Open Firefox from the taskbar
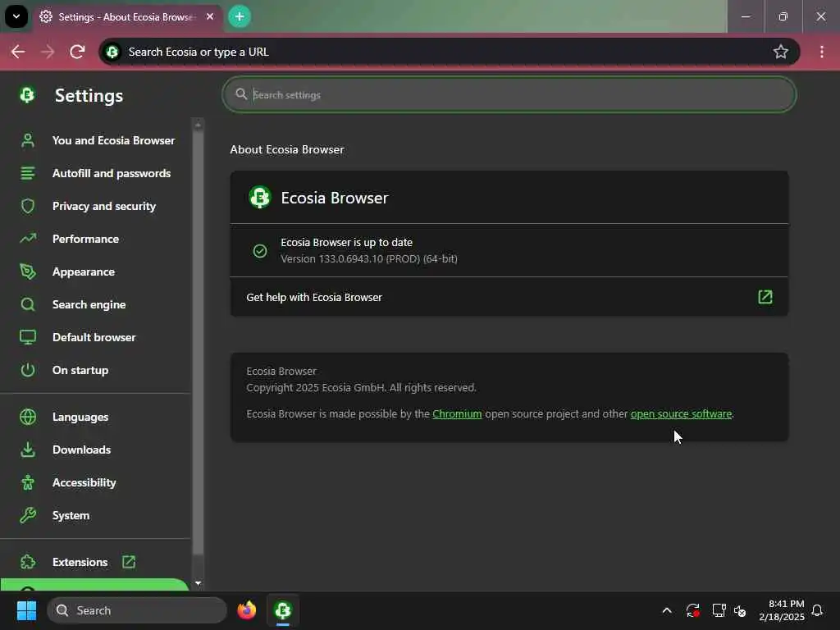 coord(247,610)
